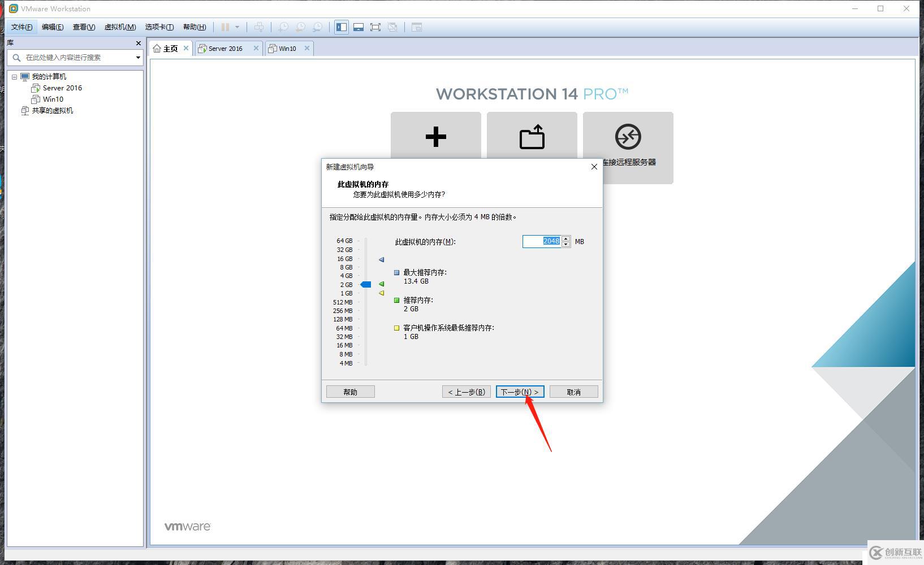The height and width of the screenshot is (565, 924).
Task: Click the create new virtual machine plus tile
Action: click(436, 137)
